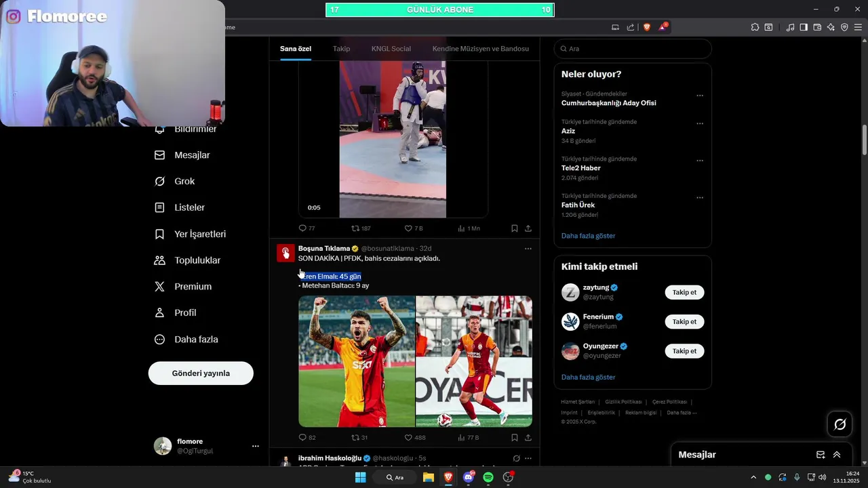Options for Aziz trend
This screenshot has width=868, height=488.
(700, 124)
